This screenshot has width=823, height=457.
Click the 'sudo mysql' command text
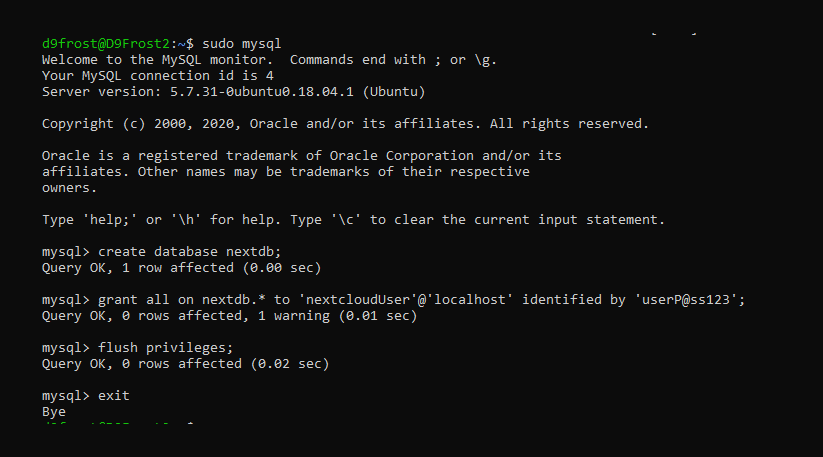point(241,44)
